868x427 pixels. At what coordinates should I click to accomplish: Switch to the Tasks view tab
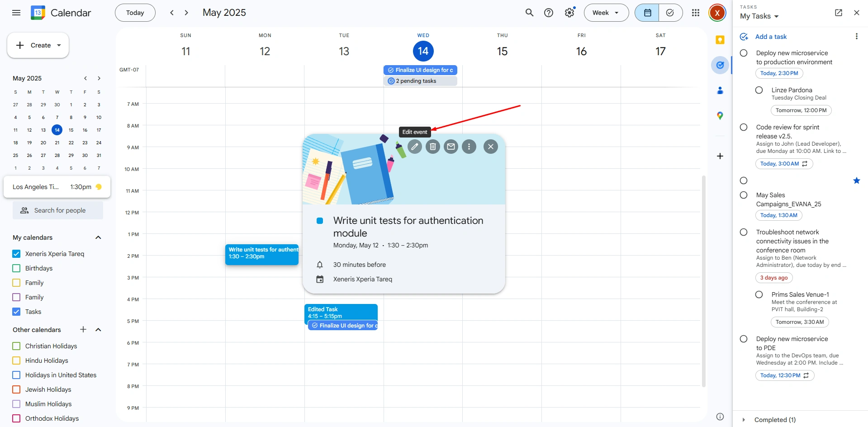point(670,13)
